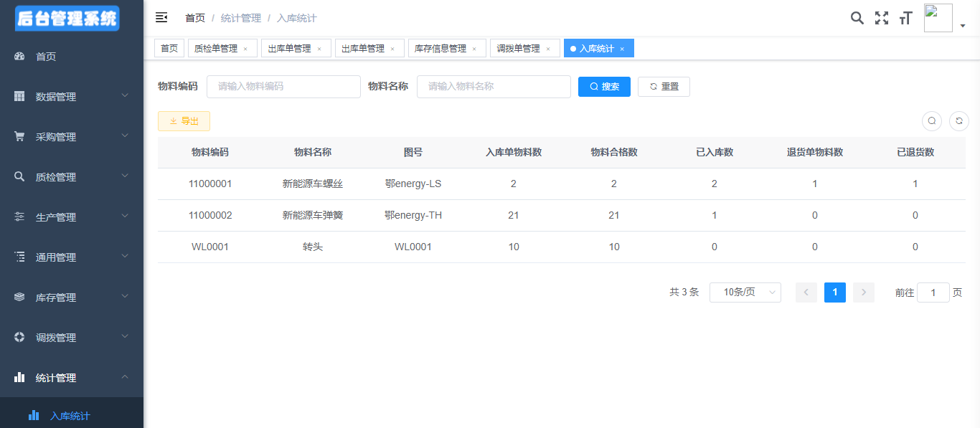Open the font size setting icon
Image resolution: width=980 pixels, height=428 pixels.
coord(905,18)
